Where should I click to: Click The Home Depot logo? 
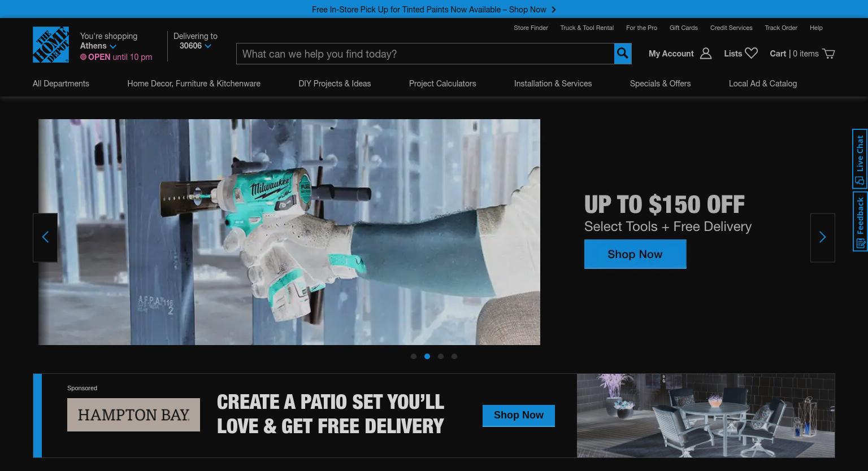(51, 45)
